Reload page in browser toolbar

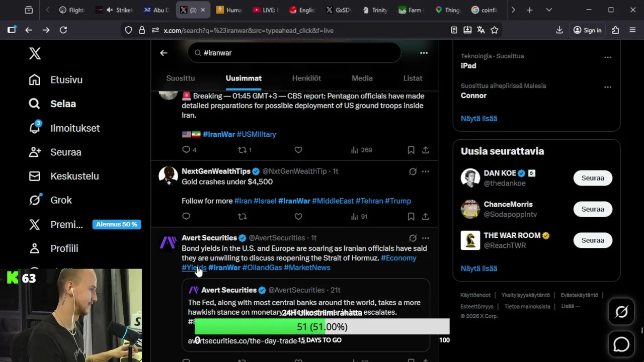63,30
